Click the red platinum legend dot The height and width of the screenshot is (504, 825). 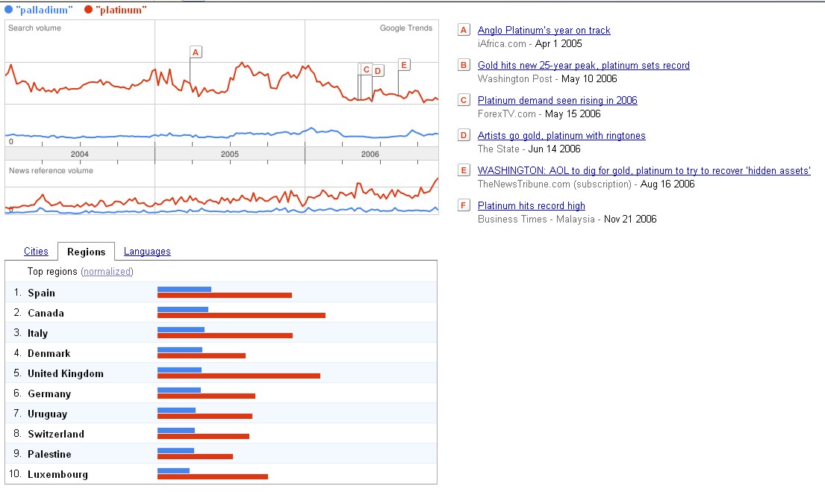[x=88, y=10]
